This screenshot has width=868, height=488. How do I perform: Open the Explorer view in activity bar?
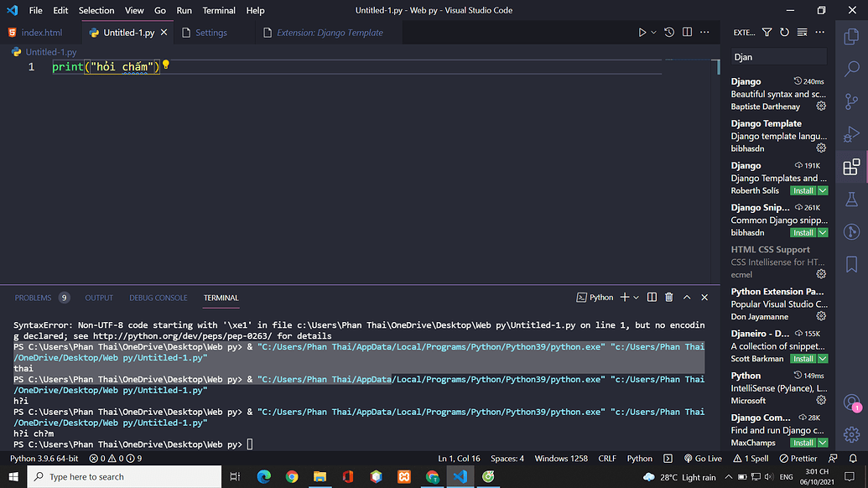point(851,37)
